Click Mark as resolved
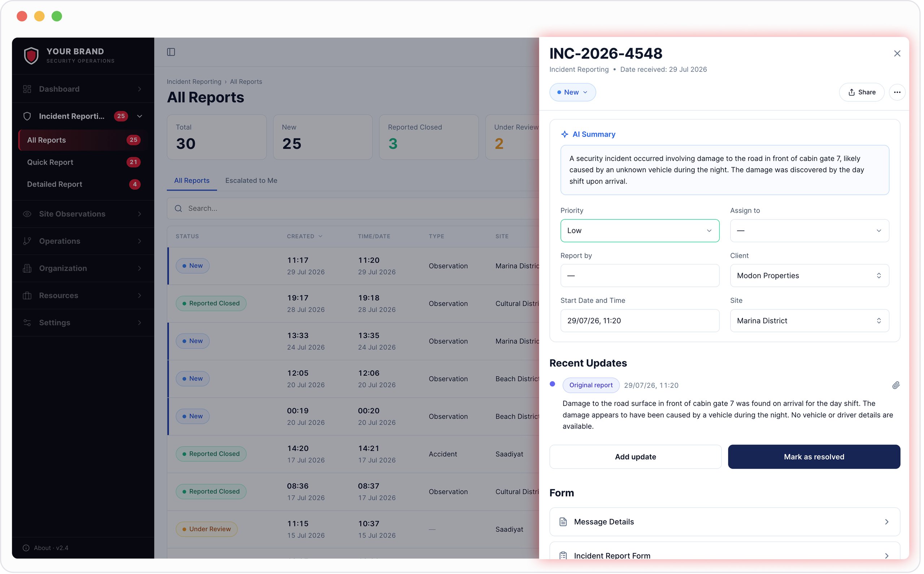This screenshot has height=574, width=924. pos(814,457)
